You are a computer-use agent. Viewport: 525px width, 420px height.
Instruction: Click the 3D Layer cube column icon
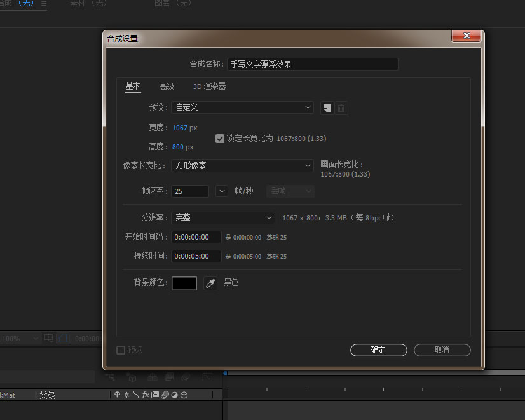click(184, 395)
